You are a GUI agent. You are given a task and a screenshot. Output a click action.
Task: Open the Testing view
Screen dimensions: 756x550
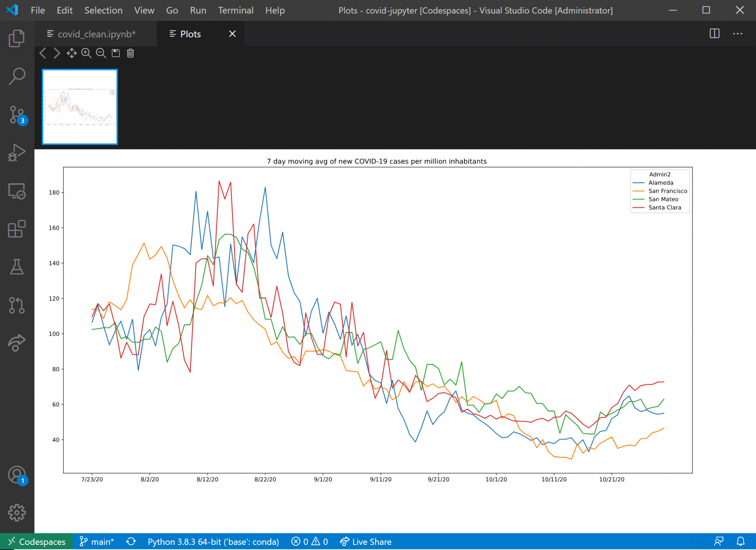17,267
